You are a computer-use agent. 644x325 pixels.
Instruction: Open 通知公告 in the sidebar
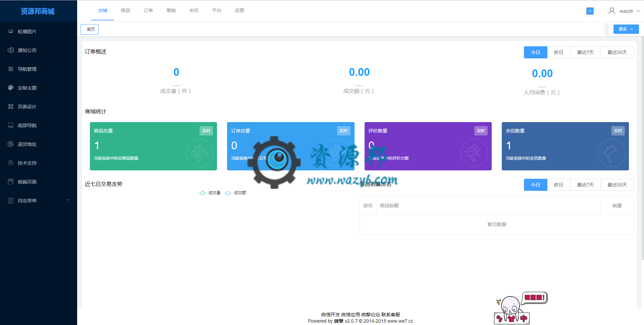pyautogui.click(x=39, y=50)
